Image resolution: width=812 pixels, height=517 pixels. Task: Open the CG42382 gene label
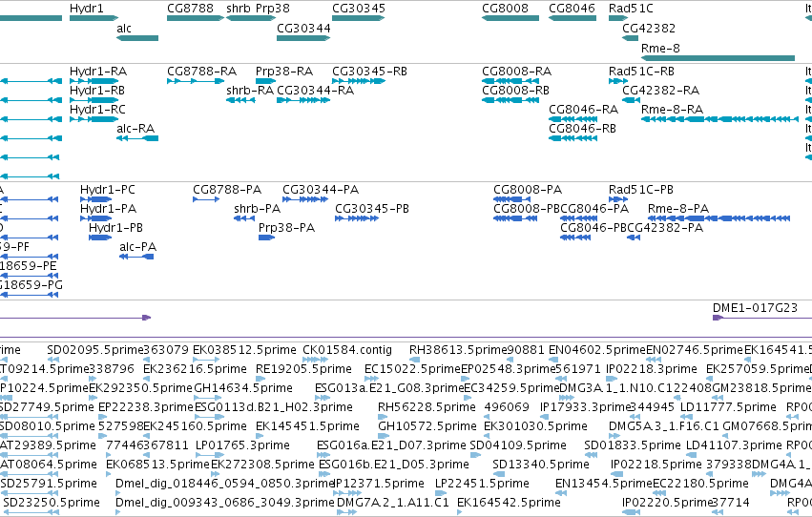click(x=648, y=29)
